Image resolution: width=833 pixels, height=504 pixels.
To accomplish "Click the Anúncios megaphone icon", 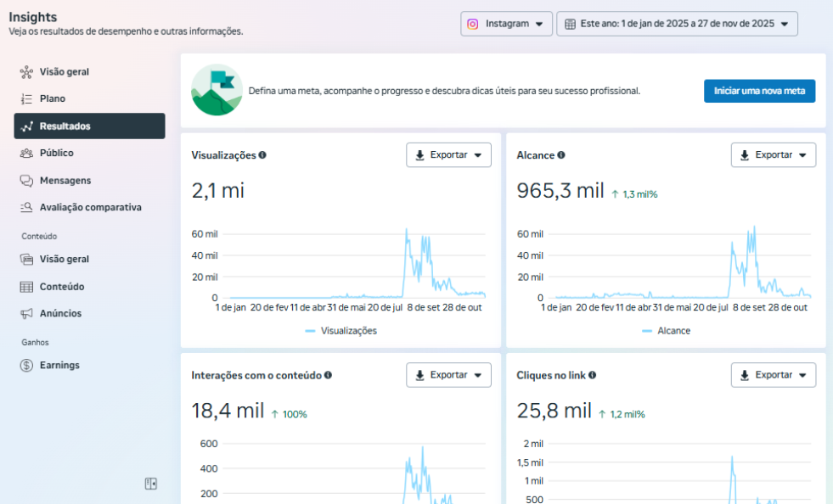I will pyautogui.click(x=26, y=313).
